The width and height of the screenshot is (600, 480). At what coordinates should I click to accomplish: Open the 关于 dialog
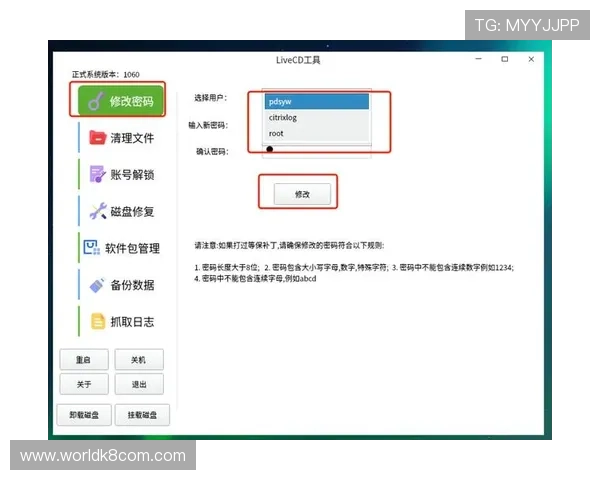coord(84,384)
